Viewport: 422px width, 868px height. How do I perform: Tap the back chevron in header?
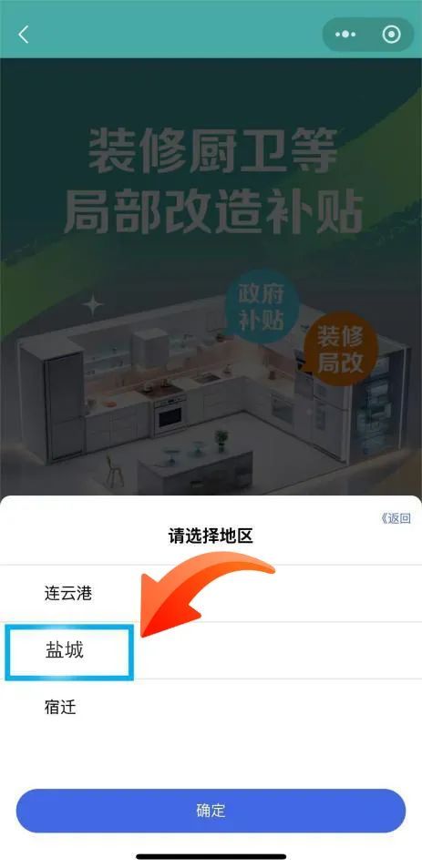pyautogui.click(x=24, y=35)
